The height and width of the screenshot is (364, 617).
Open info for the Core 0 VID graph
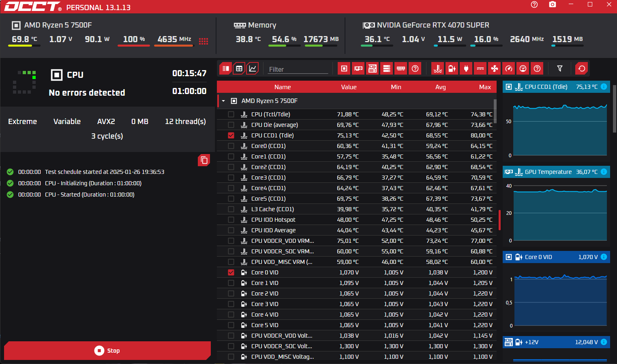point(604,257)
